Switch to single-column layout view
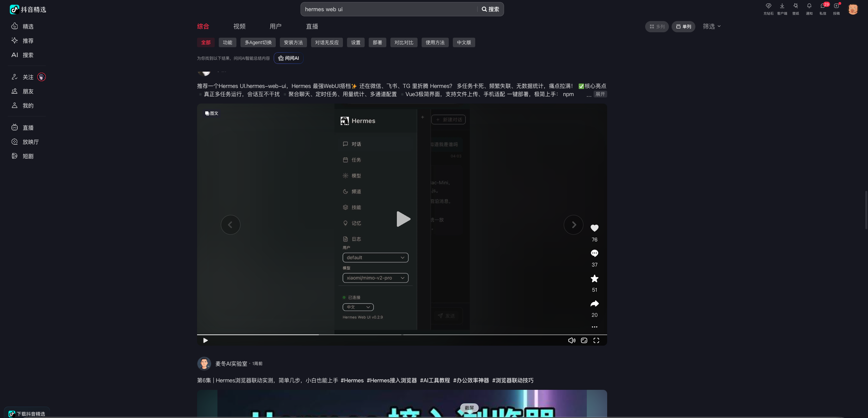 [x=683, y=26]
